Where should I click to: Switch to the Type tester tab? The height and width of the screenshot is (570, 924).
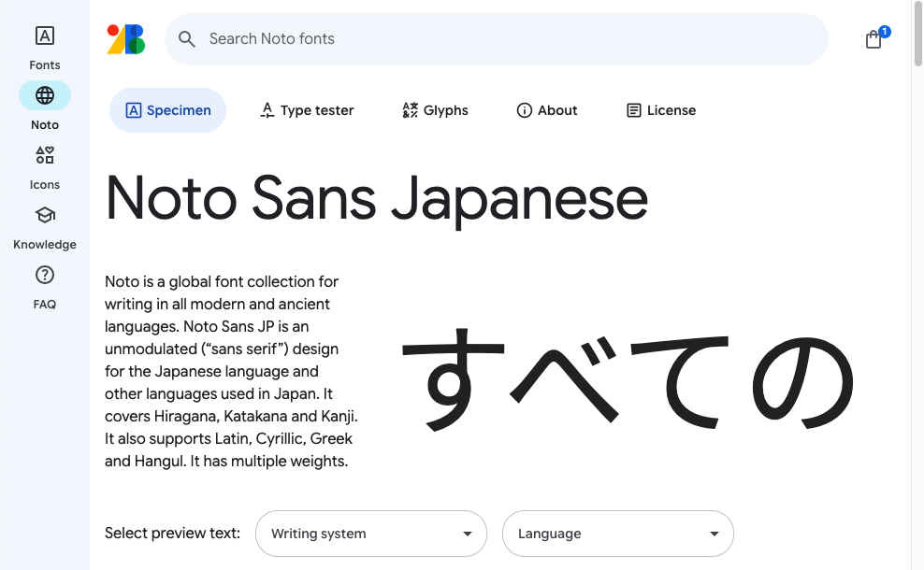point(307,110)
